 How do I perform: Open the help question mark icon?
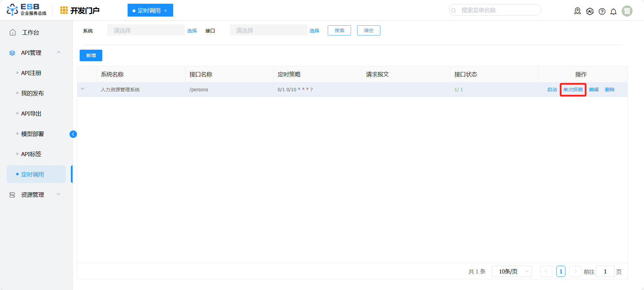(x=602, y=11)
